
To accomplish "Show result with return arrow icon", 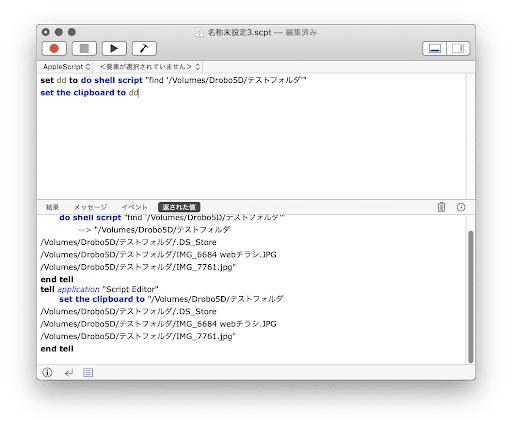I will 69,373.
